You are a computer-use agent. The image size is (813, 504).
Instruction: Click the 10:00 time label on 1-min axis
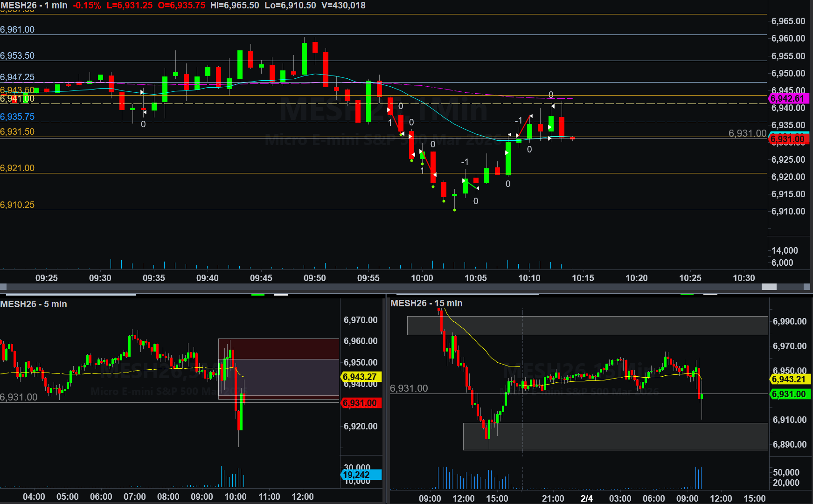tap(422, 278)
